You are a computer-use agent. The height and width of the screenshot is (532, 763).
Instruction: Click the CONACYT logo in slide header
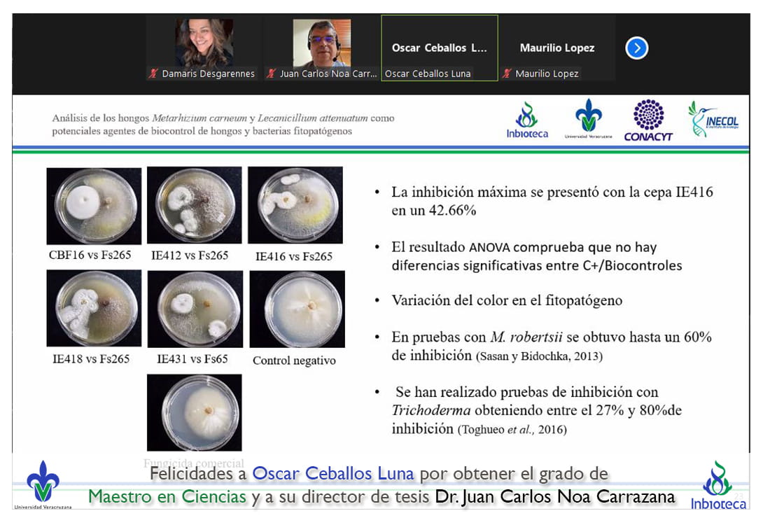[647, 120]
